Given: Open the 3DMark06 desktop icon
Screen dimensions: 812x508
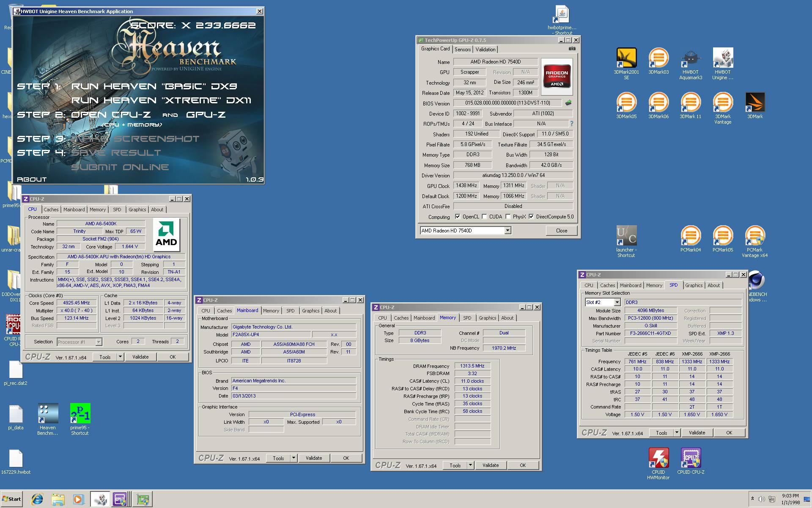Looking at the screenshot, I should tap(658, 106).
